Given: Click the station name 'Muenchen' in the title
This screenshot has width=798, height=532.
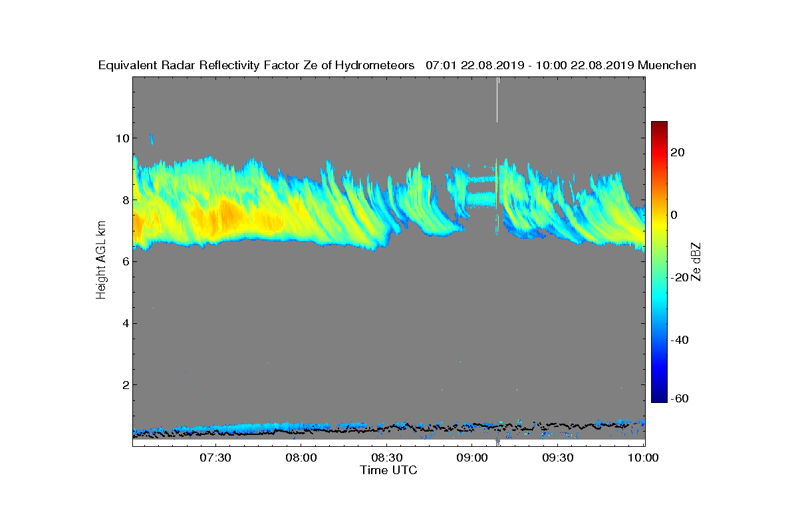Looking at the screenshot, I should point(667,65).
